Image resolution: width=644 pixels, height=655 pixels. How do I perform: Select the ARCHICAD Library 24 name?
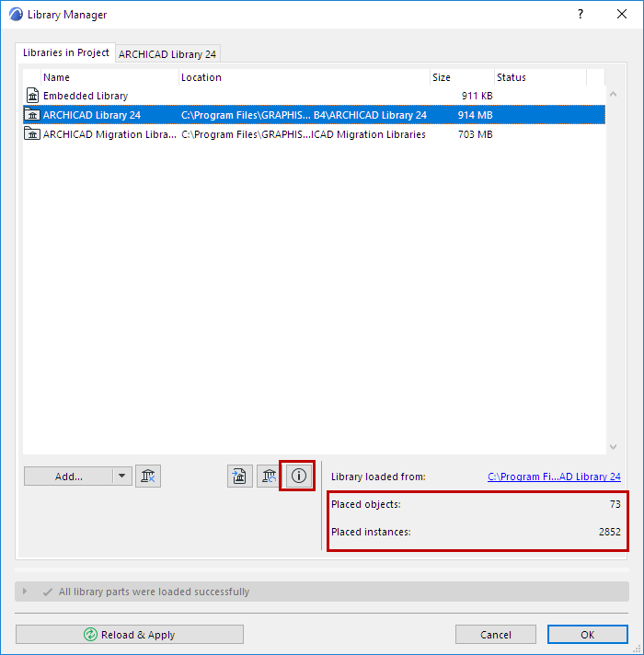[92, 115]
